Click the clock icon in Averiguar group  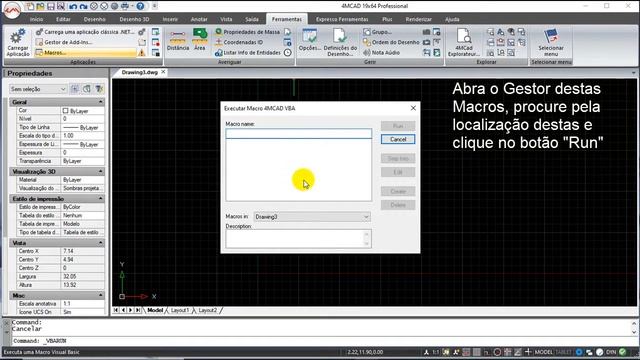pos(288,53)
